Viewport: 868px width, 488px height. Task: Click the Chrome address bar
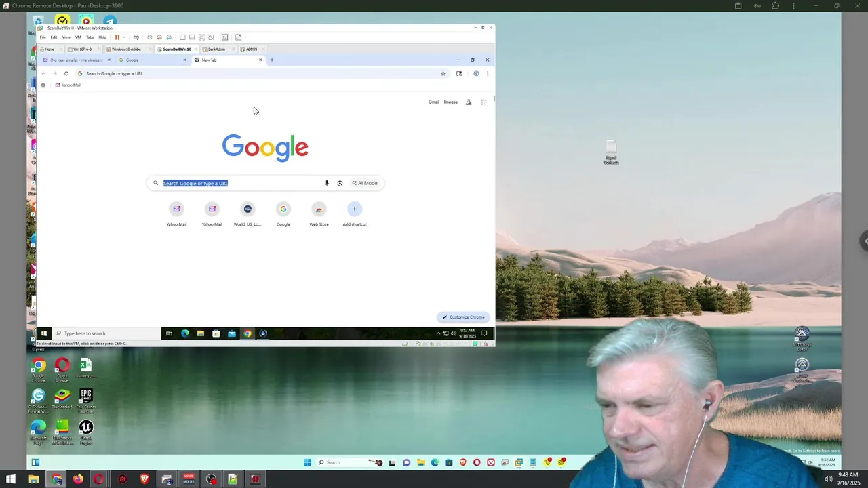click(261, 73)
